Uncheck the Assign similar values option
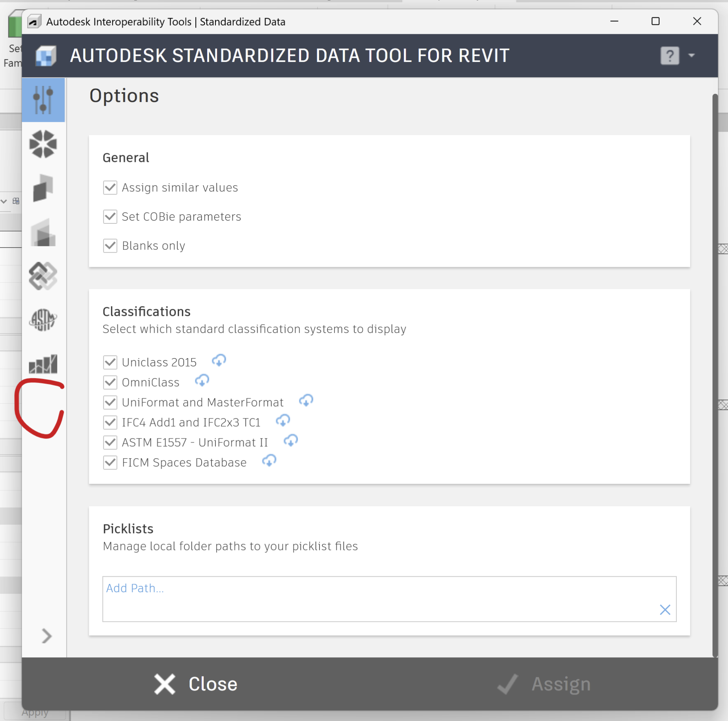The image size is (728, 721). pos(110,188)
